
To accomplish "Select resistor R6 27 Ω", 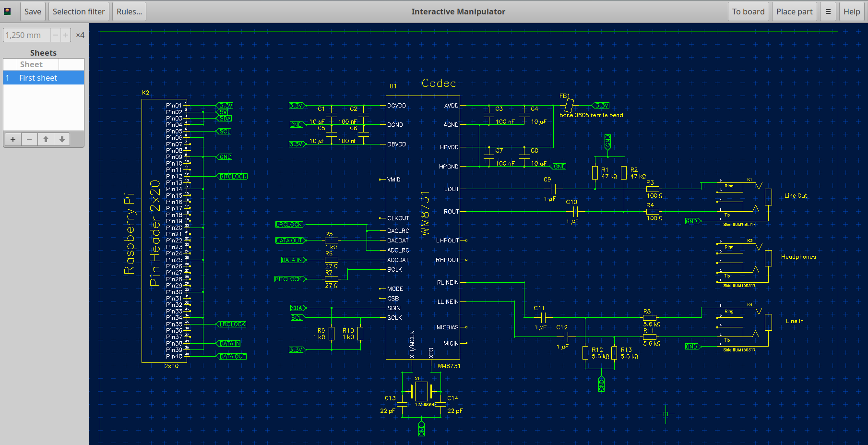I will [x=332, y=260].
